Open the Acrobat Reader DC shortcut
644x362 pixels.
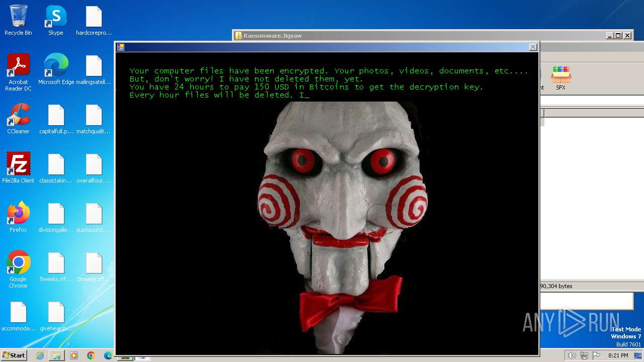(x=18, y=73)
